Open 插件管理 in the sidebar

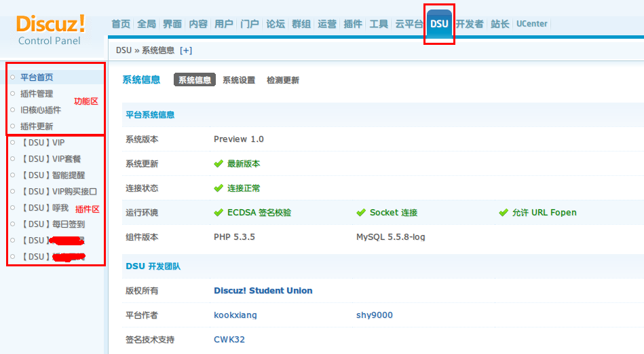pos(37,94)
